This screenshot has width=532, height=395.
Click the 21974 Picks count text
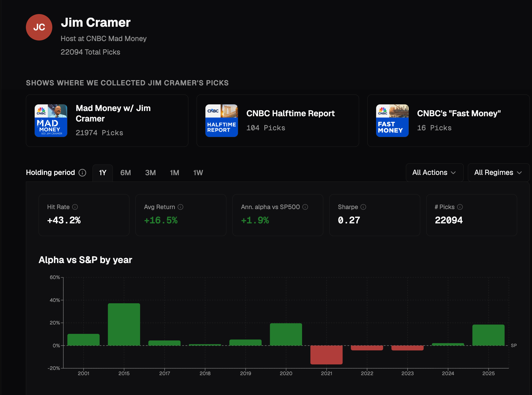coord(99,133)
